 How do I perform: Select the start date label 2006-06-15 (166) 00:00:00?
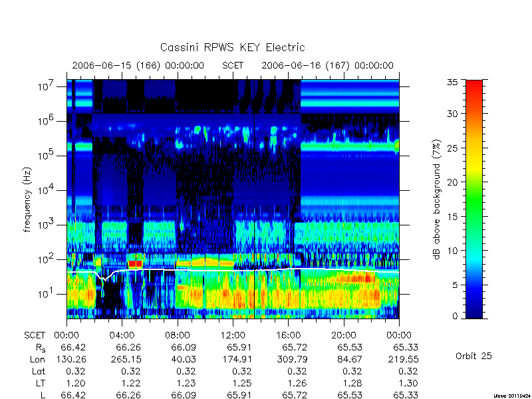(138, 65)
